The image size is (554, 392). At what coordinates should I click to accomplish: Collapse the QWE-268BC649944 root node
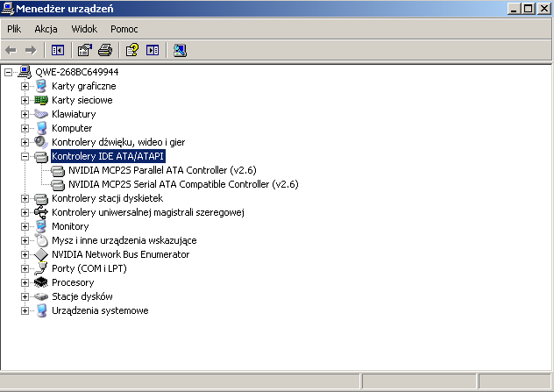8,72
